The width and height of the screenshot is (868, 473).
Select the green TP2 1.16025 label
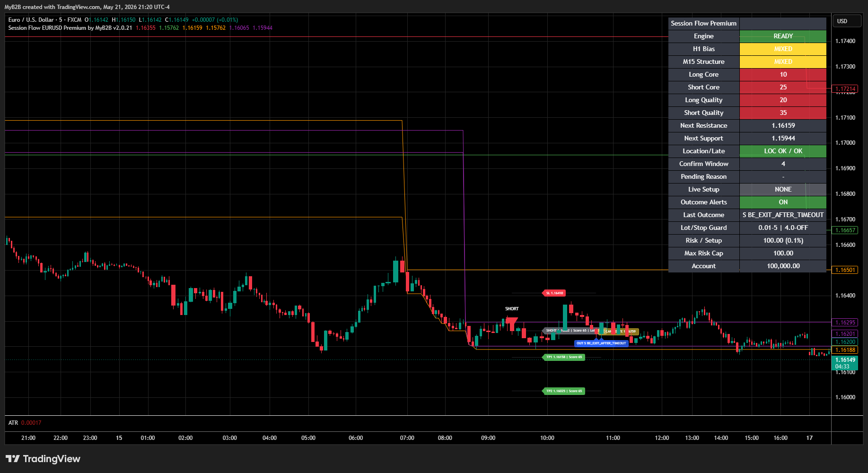pyautogui.click(x=563, y=391)
